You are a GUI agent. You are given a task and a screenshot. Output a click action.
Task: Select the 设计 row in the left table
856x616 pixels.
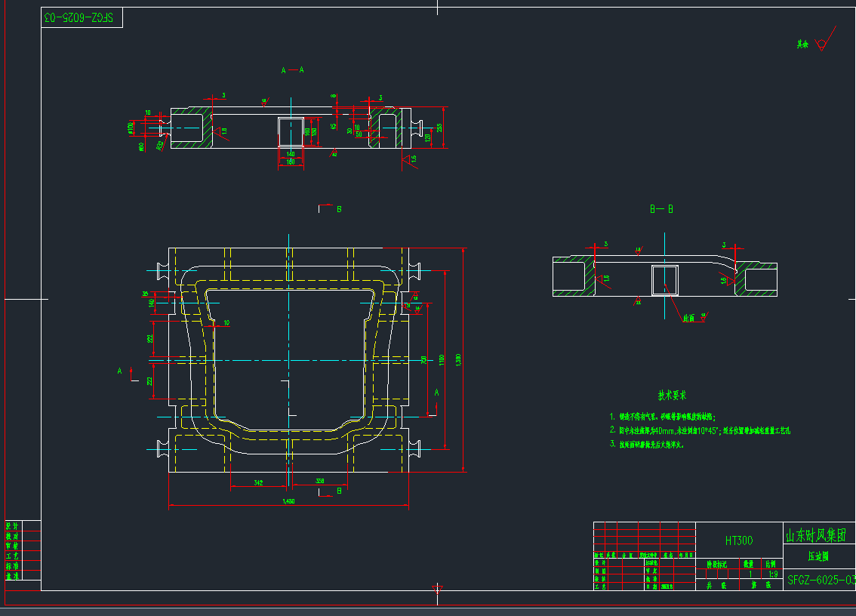(x=11, y=525)
